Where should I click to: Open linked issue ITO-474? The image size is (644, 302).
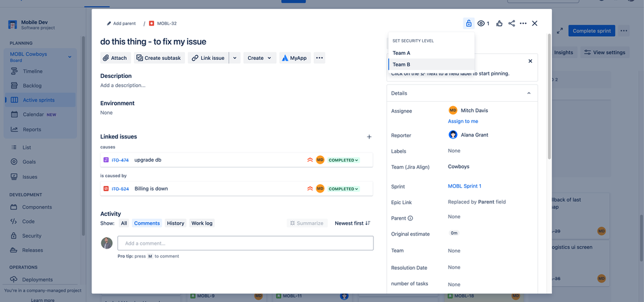pyautogui.click(x=121, y=160)
